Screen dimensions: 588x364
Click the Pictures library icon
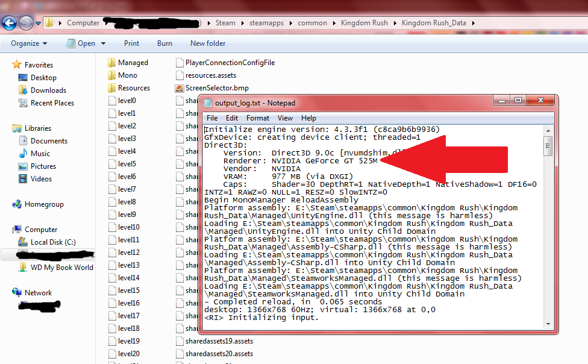[x=23, y=166]
